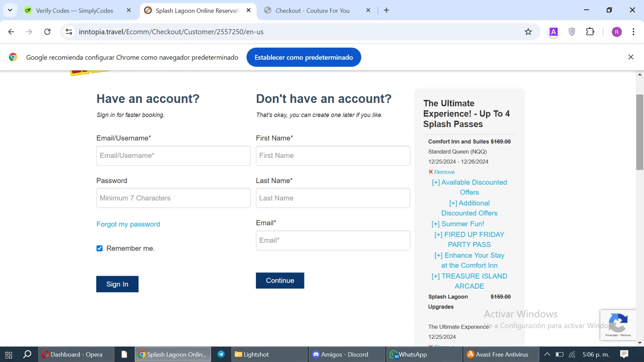
Task: Click the address bar URL
Action: pos(171,32)
